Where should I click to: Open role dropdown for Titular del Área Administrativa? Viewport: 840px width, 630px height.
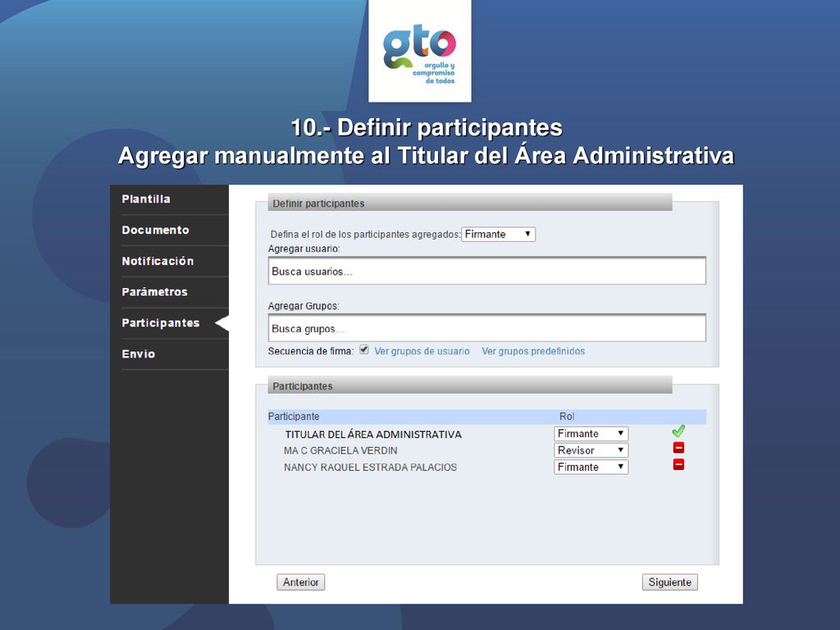tap(591, 433)
